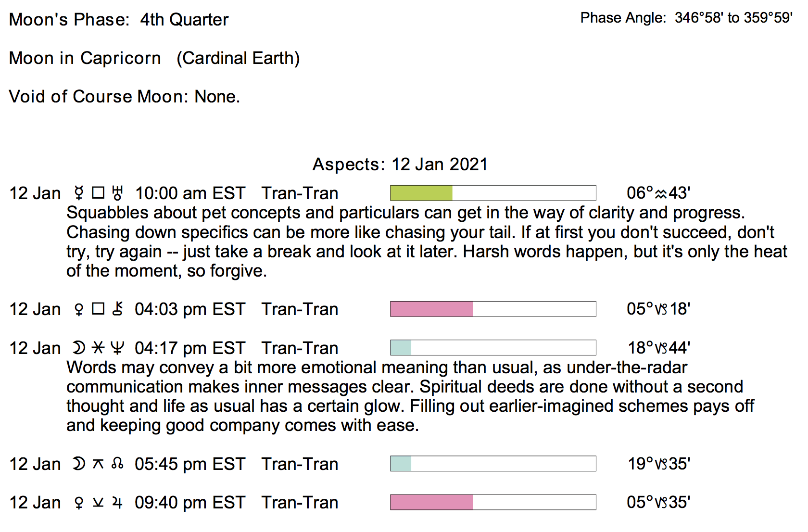Click the teal strength bar for 05:45 pm aspect

[401, 464]
